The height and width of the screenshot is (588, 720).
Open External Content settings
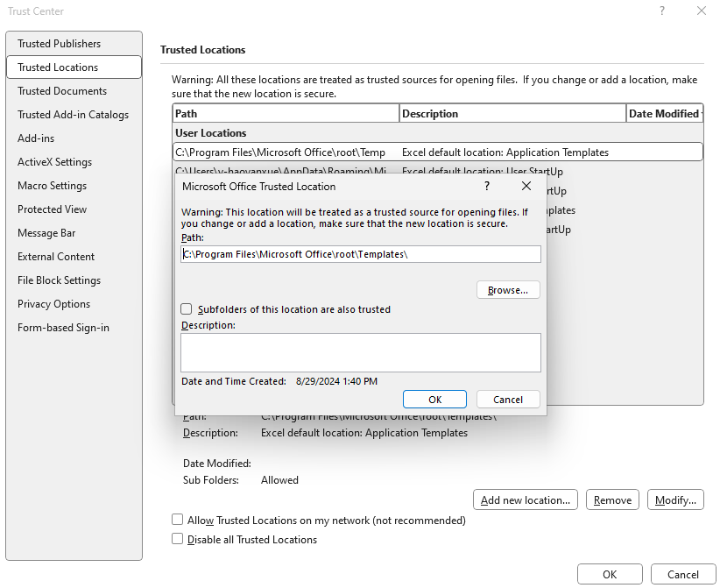[x=74, y=257]
